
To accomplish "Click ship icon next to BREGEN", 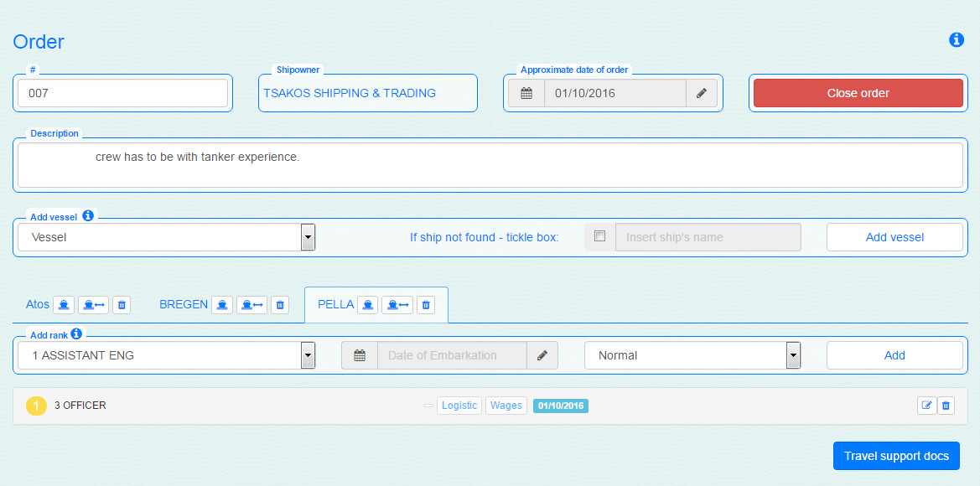I will click(x=222, y=305).
